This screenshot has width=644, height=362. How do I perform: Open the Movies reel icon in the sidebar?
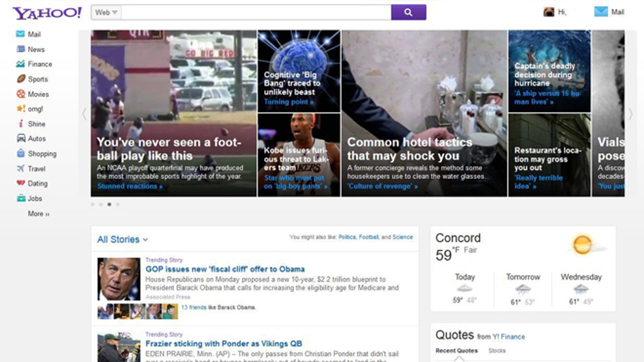21,94
